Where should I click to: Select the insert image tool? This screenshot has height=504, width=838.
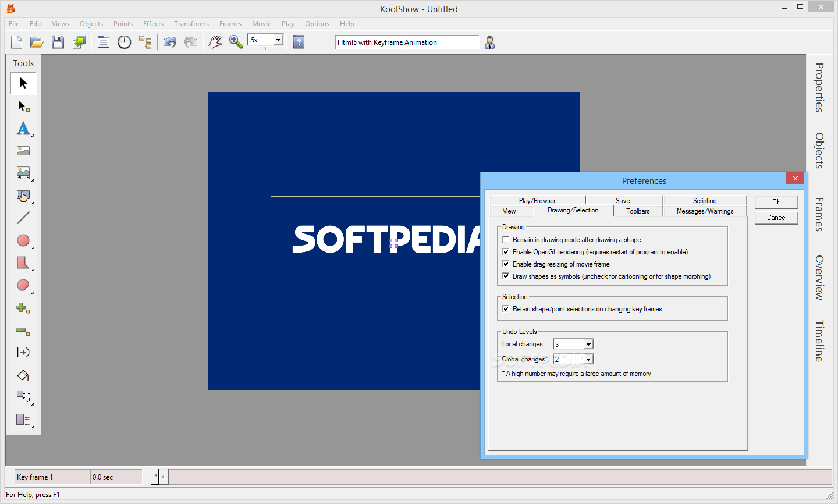pyautogui.click(x=23, y=151)
